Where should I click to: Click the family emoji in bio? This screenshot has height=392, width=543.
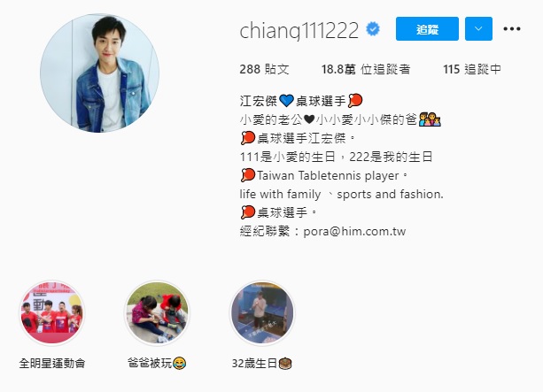(x=430, y=119)
